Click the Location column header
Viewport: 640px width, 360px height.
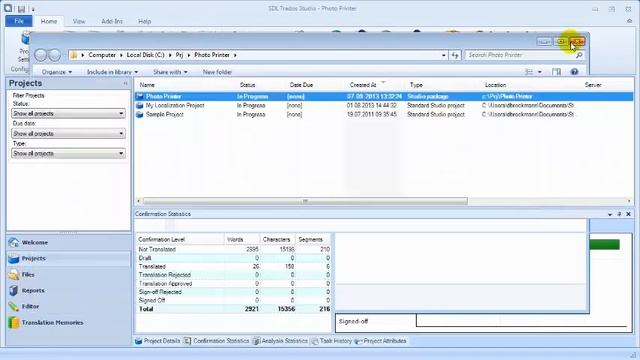496,85
